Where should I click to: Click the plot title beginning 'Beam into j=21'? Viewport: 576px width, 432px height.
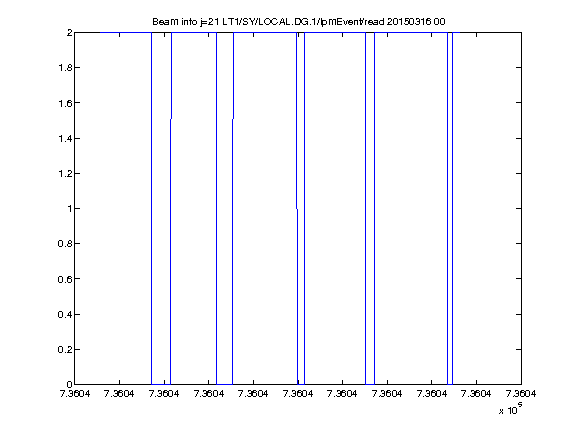click(299, 22)
